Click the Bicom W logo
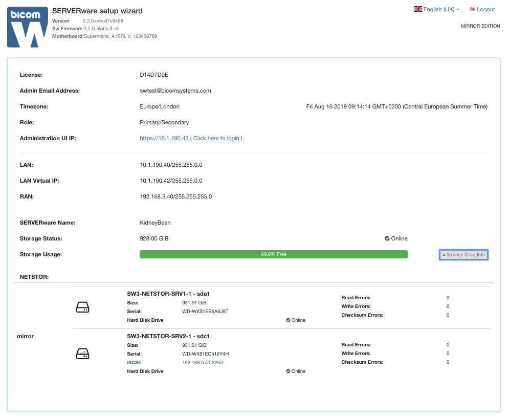Image resolution: width=509 pixels, height=420 pixels. (x=28, y=27)
